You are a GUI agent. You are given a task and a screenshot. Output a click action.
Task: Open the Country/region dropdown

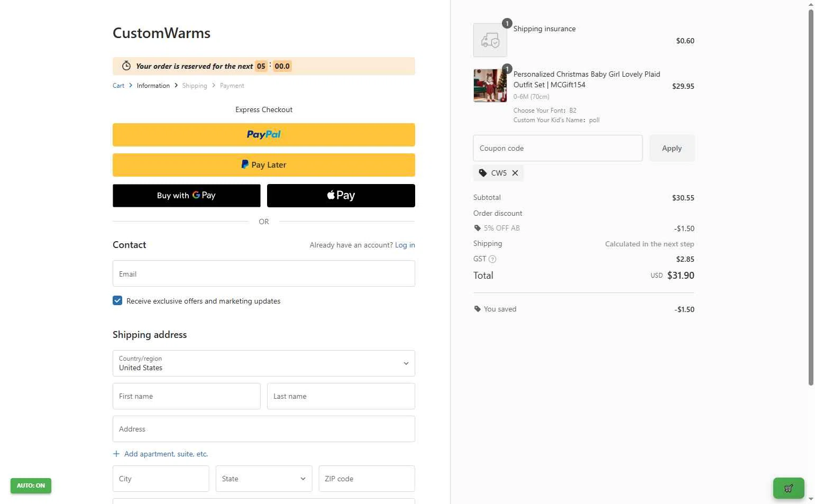click(x=264, y=363)
